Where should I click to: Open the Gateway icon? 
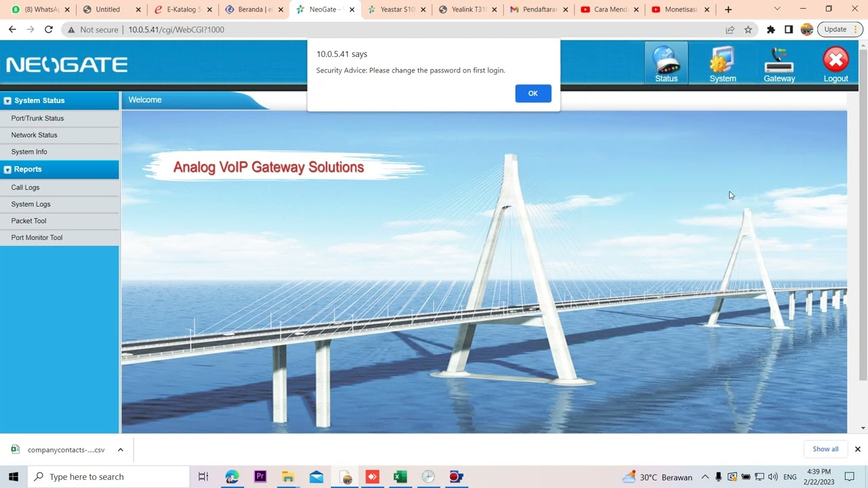point(779,63)
